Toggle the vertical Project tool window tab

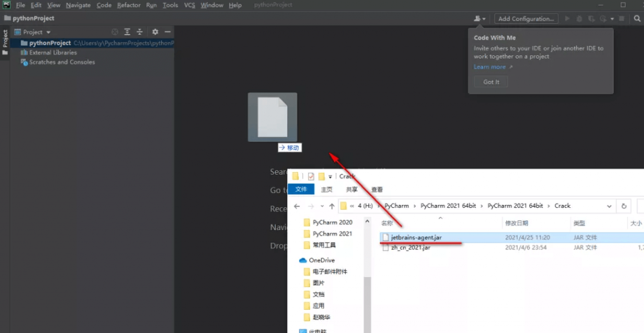(x=5, y=38)
